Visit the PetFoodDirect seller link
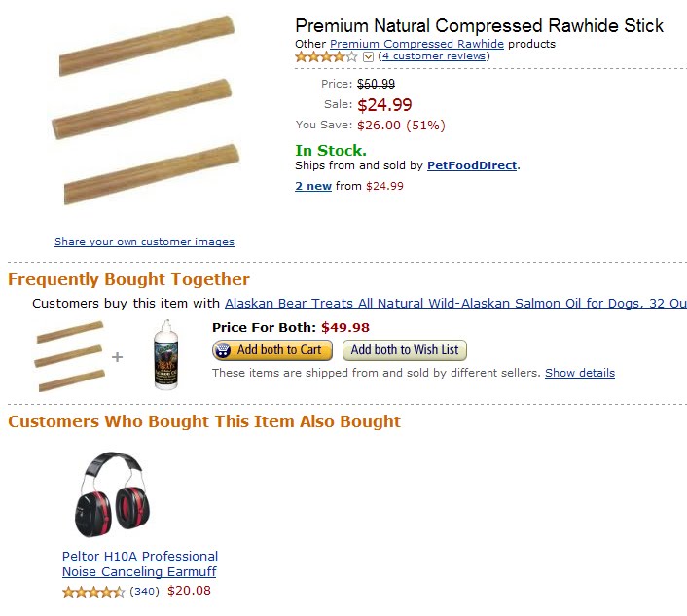The image size is (687, 616). click(472, 165)
